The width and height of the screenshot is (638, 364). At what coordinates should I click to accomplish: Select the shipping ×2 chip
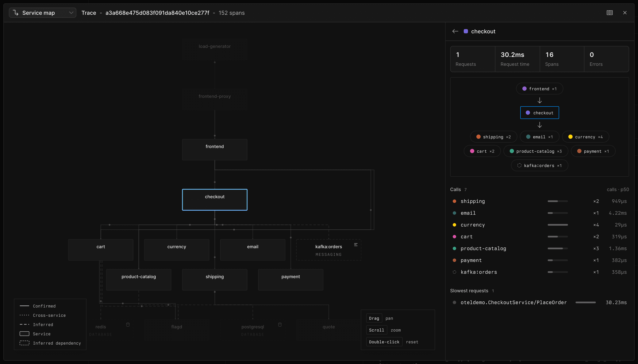click(493, 137)
